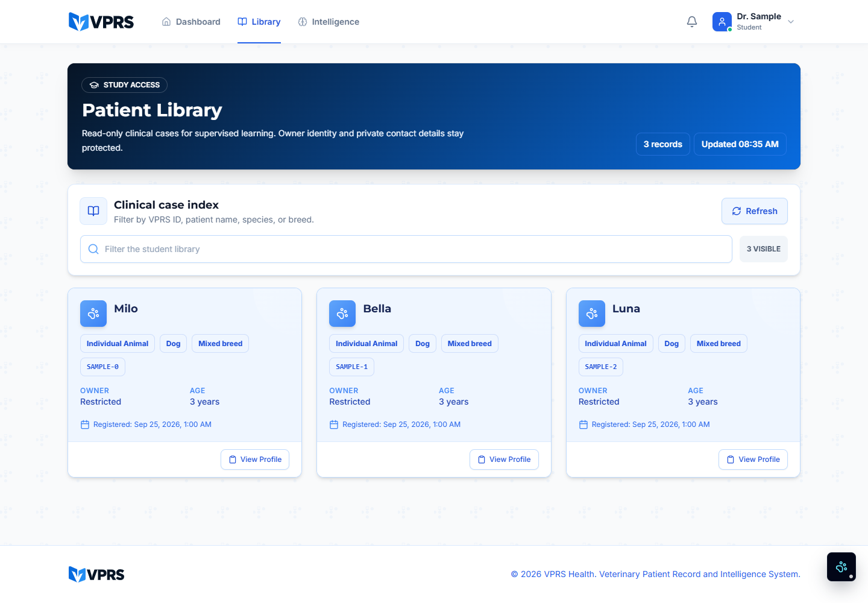Click the calendar icon on Milo's card
Screen dimensions: 868x603
pos(85,425)
